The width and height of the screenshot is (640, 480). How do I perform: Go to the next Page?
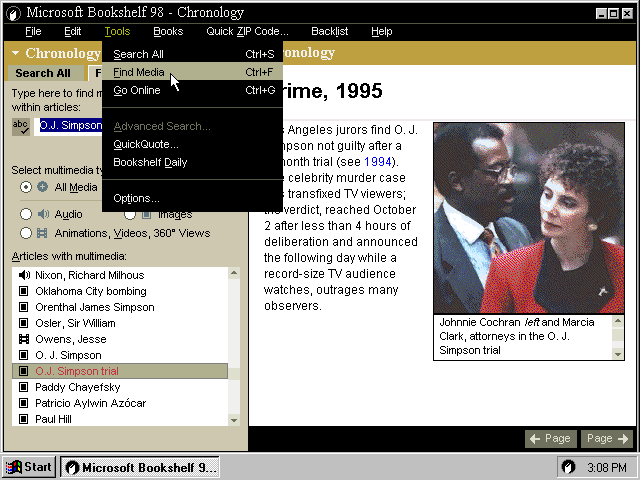(x=608, y=438)
